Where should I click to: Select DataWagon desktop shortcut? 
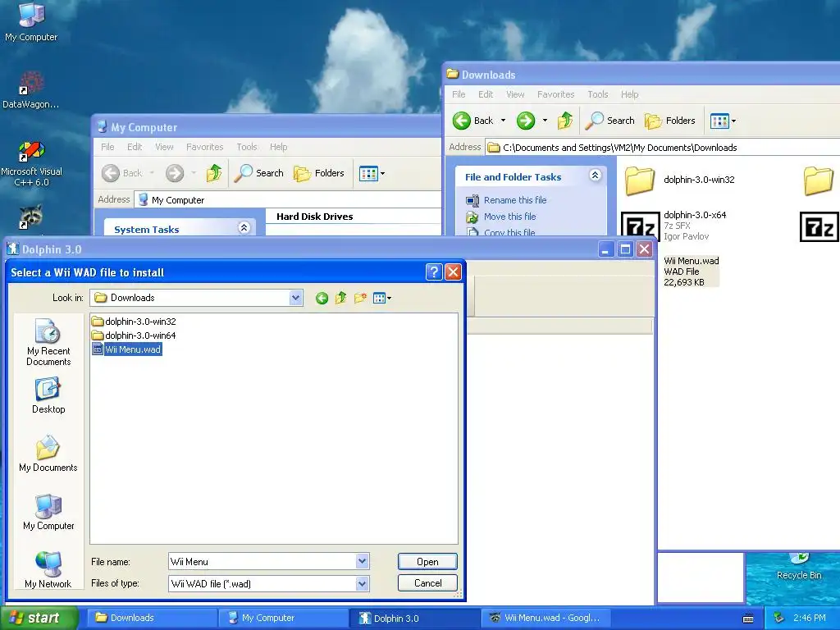pyautogui.click(x=31, y=90)
